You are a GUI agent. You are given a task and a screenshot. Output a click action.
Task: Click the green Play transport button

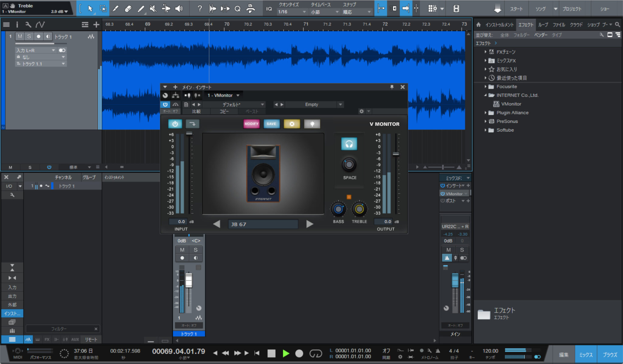[x=286, y=353]
